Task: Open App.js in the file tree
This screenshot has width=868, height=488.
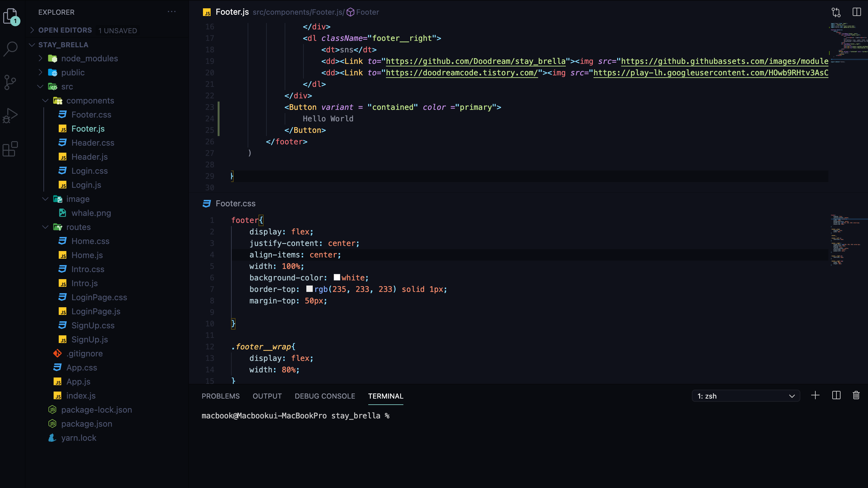Action: pyautogui.click(x=78, y=381)
